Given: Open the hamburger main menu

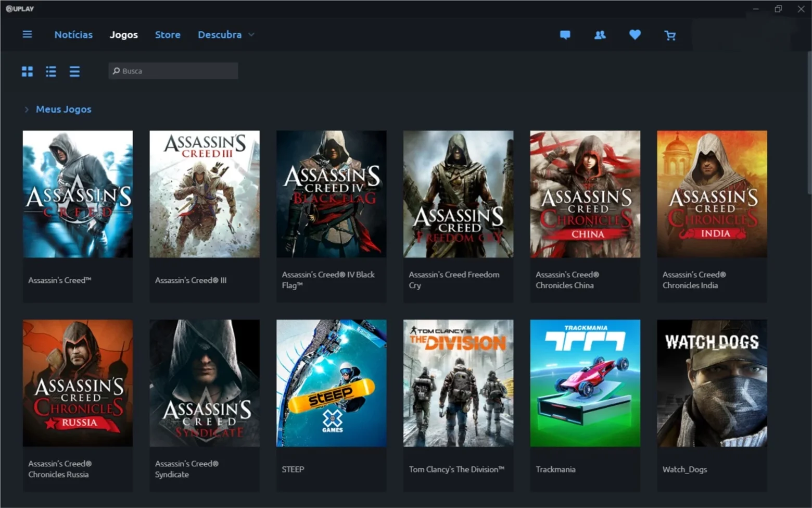Looking at the screenshot, I should [x=27, y=34].
